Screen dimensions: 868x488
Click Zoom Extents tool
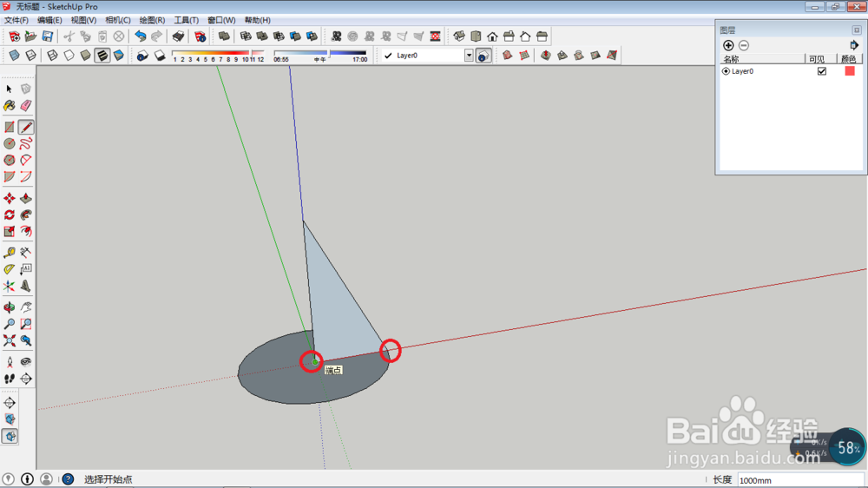point(9,340)
